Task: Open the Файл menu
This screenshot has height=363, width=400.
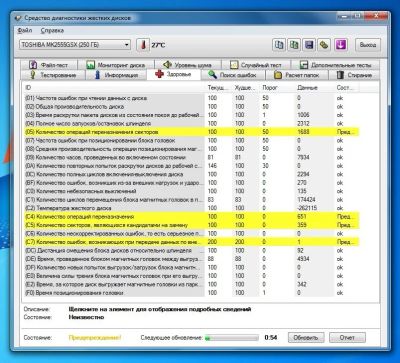Action: pyautogui.click(x=25, y=30)
